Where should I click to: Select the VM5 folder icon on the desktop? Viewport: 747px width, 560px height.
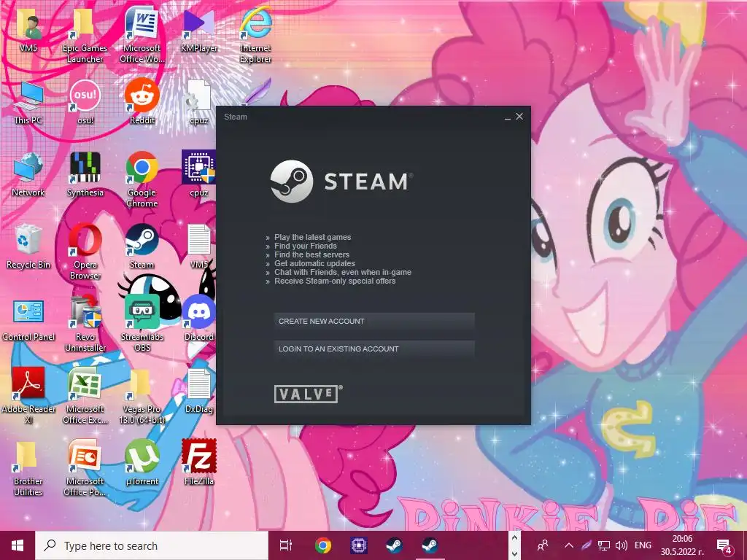click(x=28, y=29)
